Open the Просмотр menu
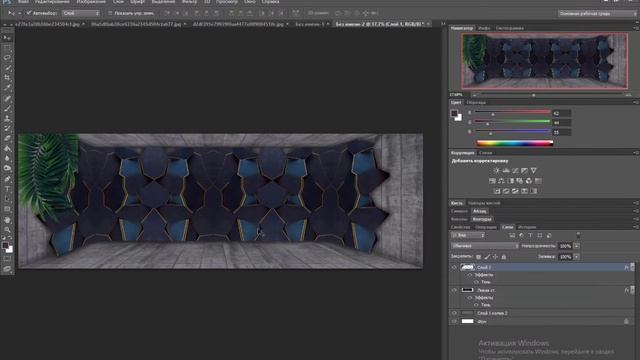640x360 pixels. (x=227, y=2)
